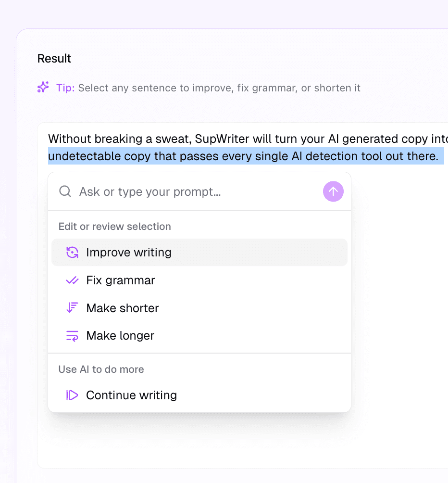The width and height of the screenshot is (448, 483).
Task: Click the Make longer lines icon
Action: point(72,335)
